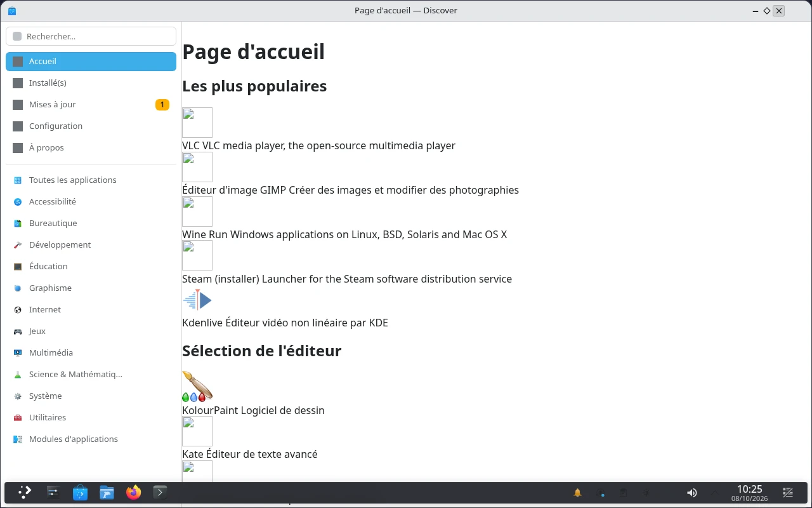
Task: Click the VLC app thumbnail
Action: [x=197, y=123]
